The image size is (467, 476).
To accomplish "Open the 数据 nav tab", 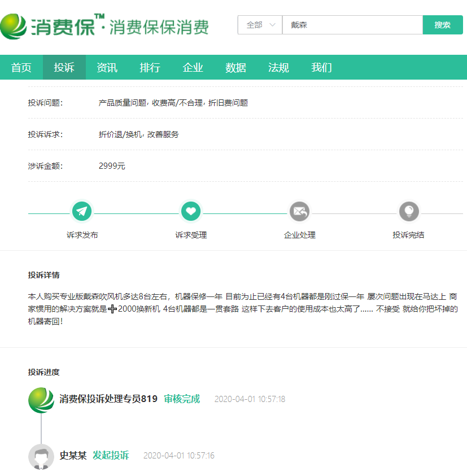I will point(235,67).
